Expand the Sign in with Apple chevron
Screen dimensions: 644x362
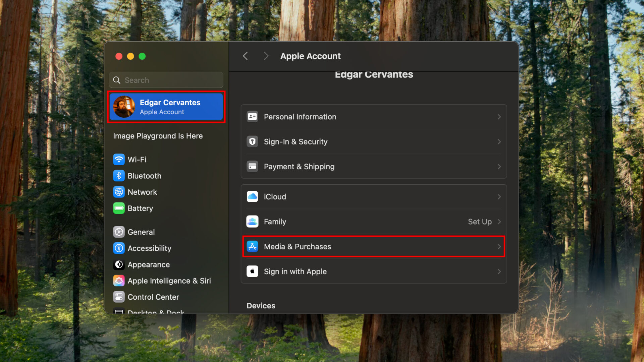(x=499, y=271)
